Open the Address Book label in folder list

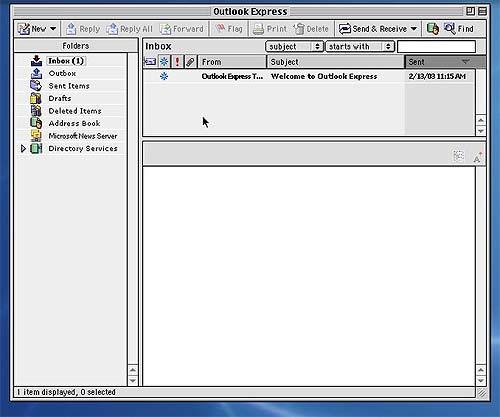(x=74, y=123)
